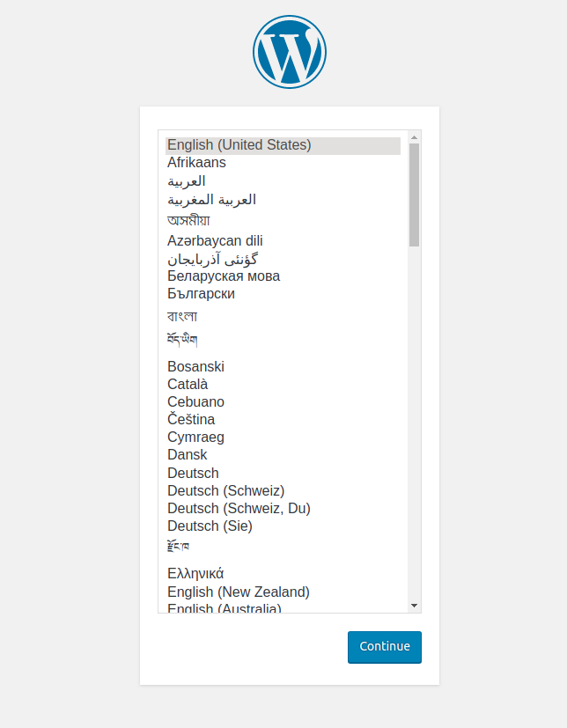567x728 pixels.
Task: Choose Ελληνικά from the language list
Action: (x=195, y=574)
